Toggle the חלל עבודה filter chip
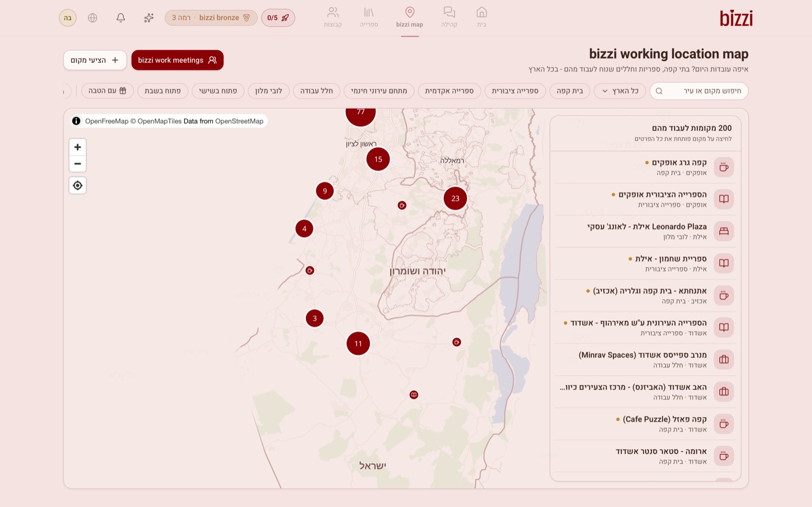This screenshot has width=812, height=507. pos(317,91)
